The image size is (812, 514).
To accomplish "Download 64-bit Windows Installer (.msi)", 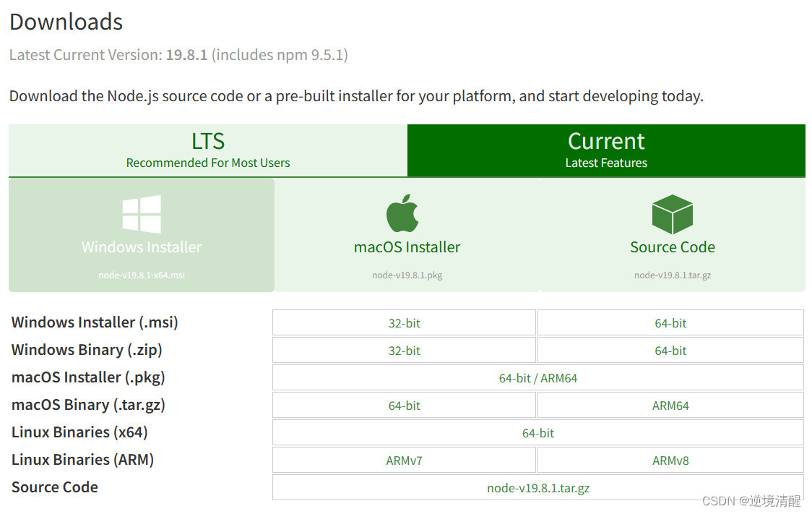I will (x=670, y=323).
